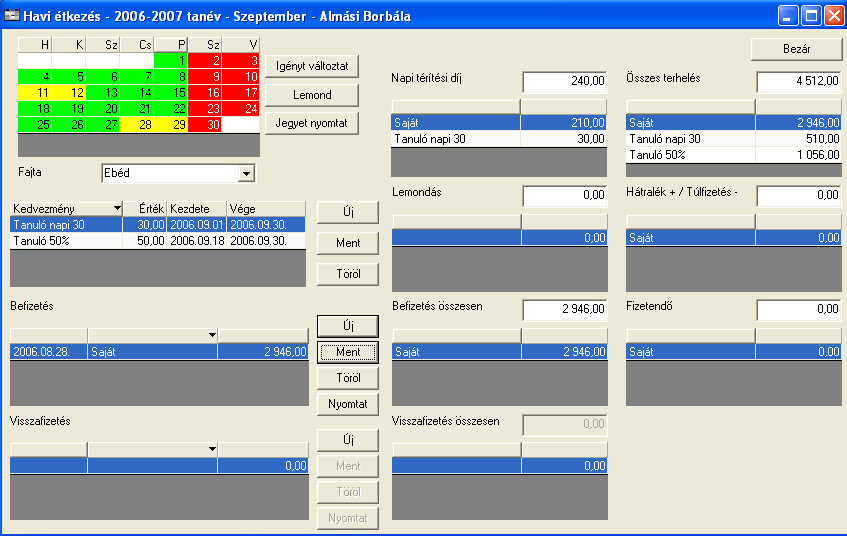The height and width of the screenshot is (536, 847).
Task: Select green calendar day 4
Action: point(35,77)
